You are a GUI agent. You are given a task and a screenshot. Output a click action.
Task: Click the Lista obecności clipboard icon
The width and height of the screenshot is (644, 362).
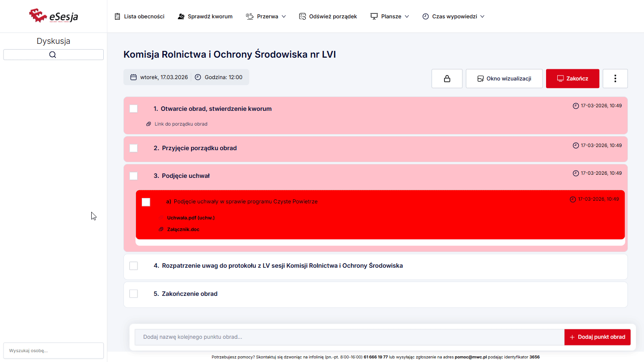click(x=117, y=17)
